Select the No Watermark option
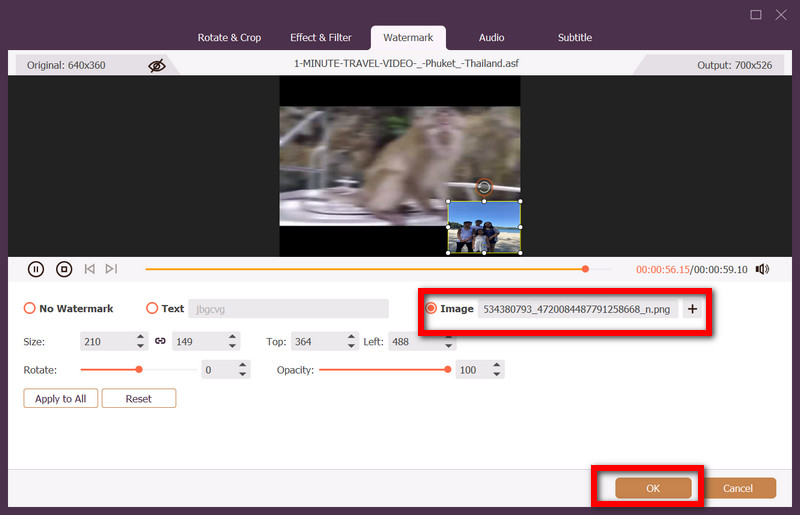 tap(30, 309)
